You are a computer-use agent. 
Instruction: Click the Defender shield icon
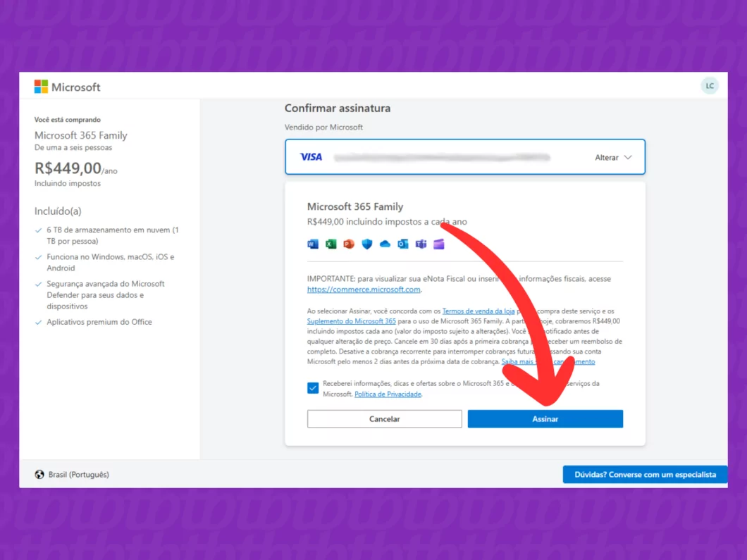point(367,244)
